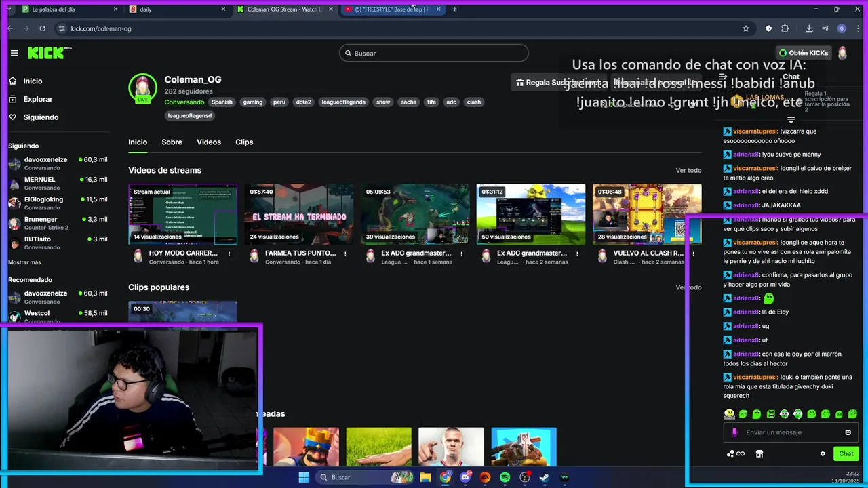Switch to the daily browser tab
The height and width of the screenshot is (488, 868).
(176, 9)
